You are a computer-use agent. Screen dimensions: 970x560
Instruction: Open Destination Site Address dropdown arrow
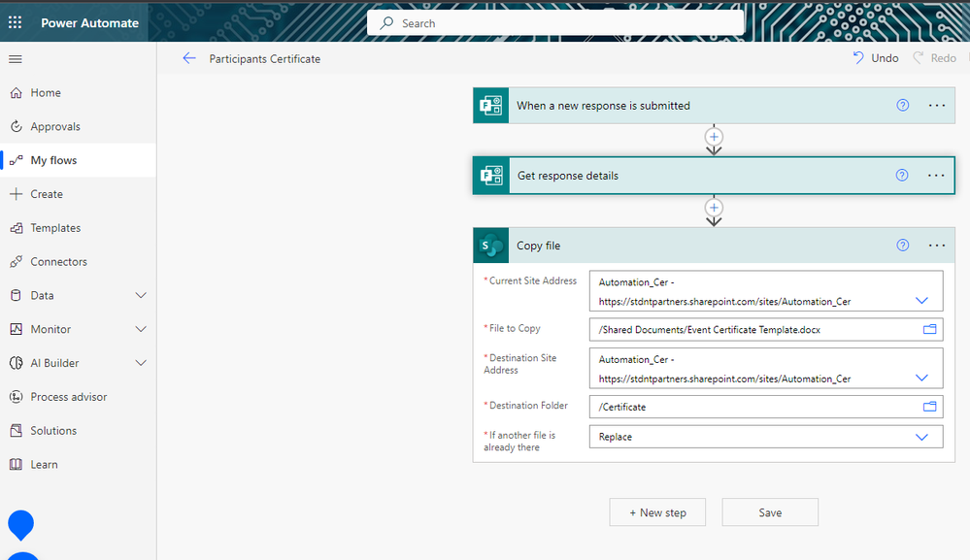click(921, 379)
